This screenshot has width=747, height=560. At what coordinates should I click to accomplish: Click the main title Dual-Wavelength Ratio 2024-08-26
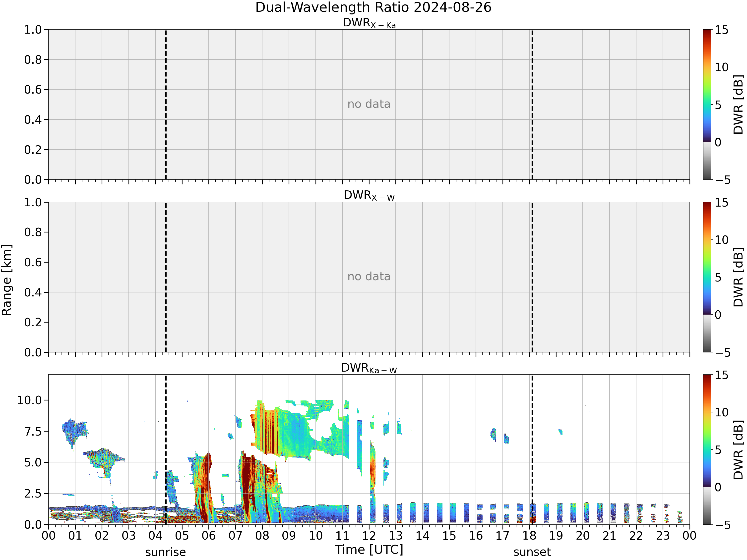pyautogui.click(x=373, y=7)
